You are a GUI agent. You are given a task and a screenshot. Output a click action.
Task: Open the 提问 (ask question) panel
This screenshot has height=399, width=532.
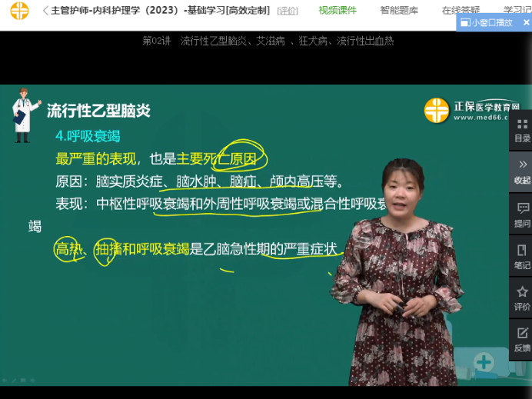point(522,214)
